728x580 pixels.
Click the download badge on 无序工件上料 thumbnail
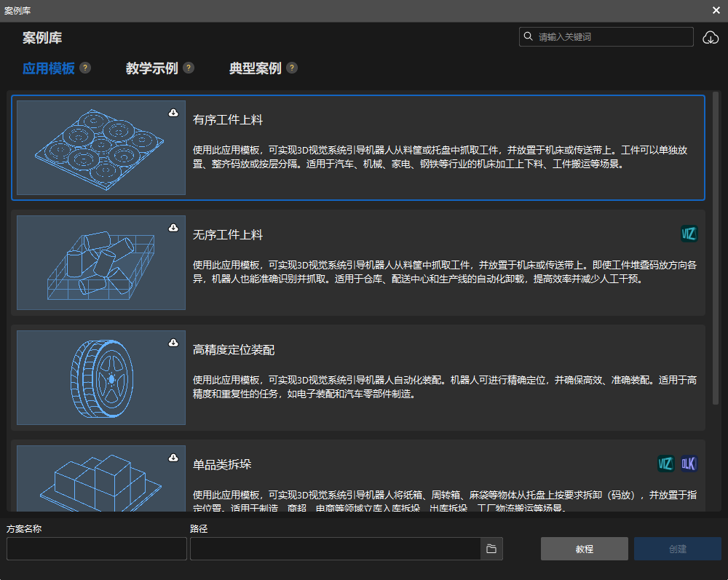(x=174, y=228)
